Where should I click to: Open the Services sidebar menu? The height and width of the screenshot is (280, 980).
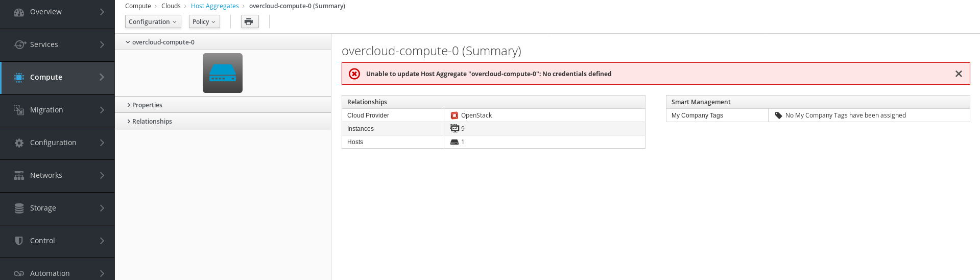[57, 45]
